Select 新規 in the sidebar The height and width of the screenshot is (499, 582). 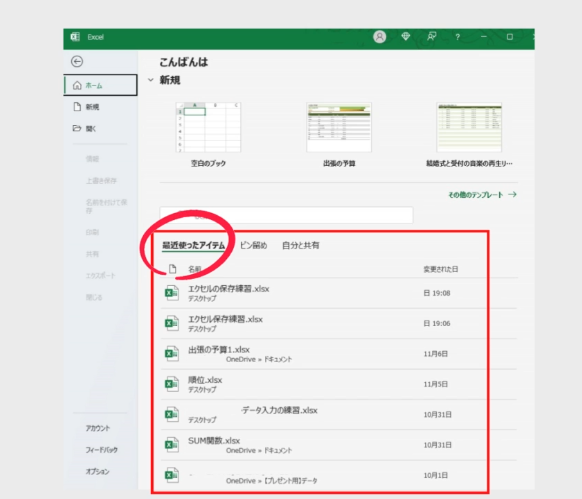pyautogui.click(x=100, y=107)
